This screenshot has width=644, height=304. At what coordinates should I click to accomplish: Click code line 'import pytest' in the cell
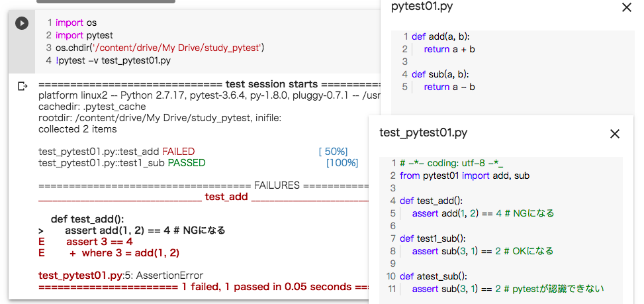point(84,35)
